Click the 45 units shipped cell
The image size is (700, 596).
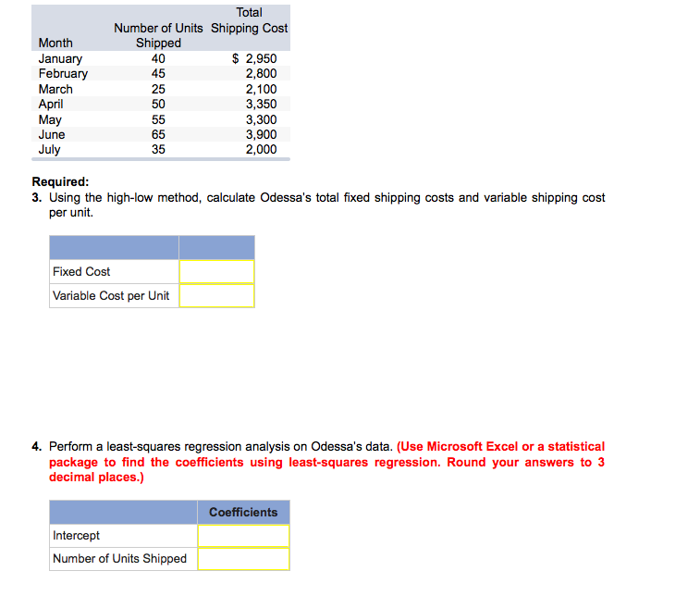(158, 73)
